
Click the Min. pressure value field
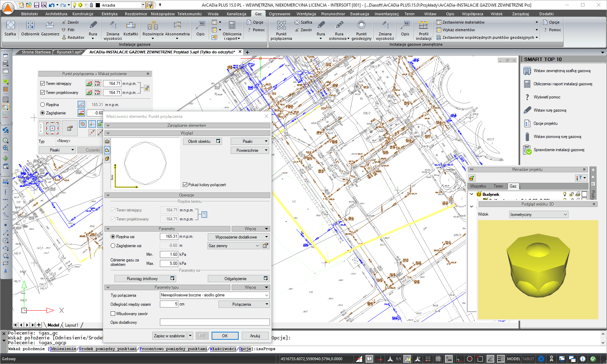169,254
